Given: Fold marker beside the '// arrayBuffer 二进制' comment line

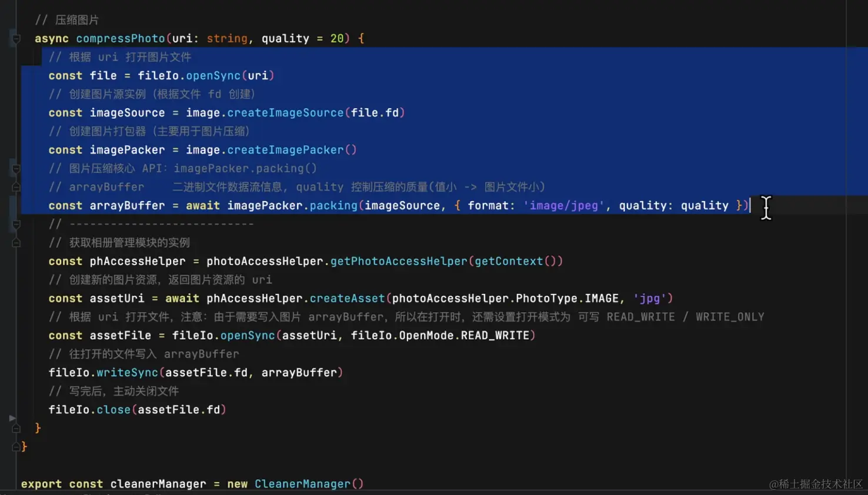Looking at the screenshot, I should pyautogui.click(x=16, y=187).
